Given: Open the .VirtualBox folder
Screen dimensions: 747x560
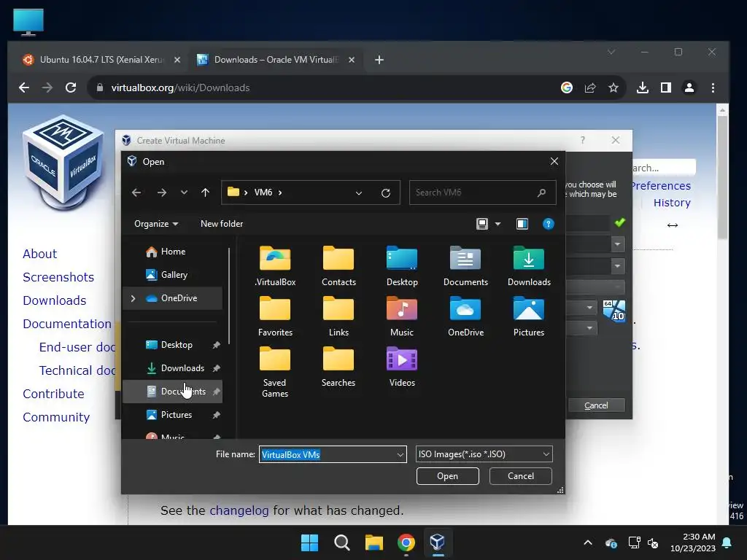Looking at the screenshot, I should (x=275, y=265).
